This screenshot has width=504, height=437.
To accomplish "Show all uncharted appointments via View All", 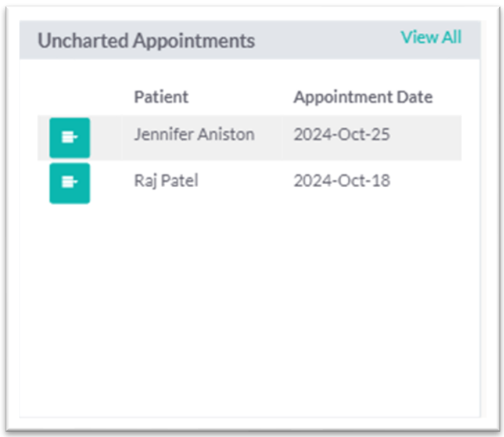I will coord(431,37).
